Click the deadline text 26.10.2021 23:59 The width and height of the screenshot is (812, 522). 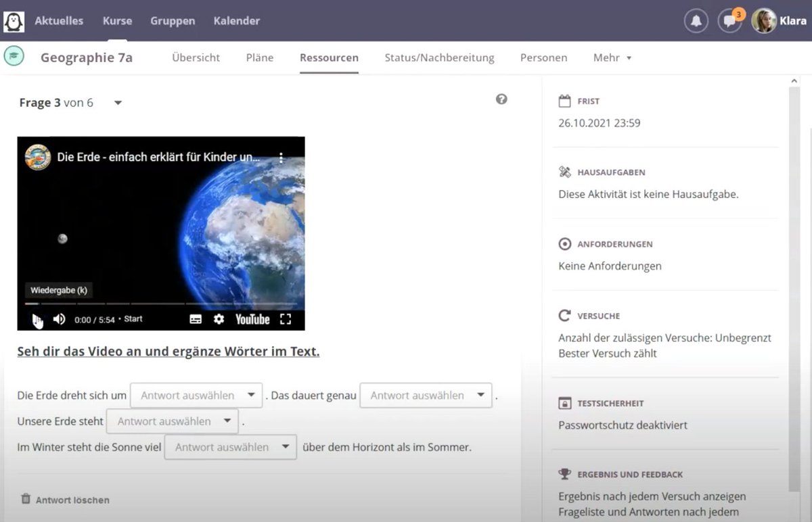600,123
